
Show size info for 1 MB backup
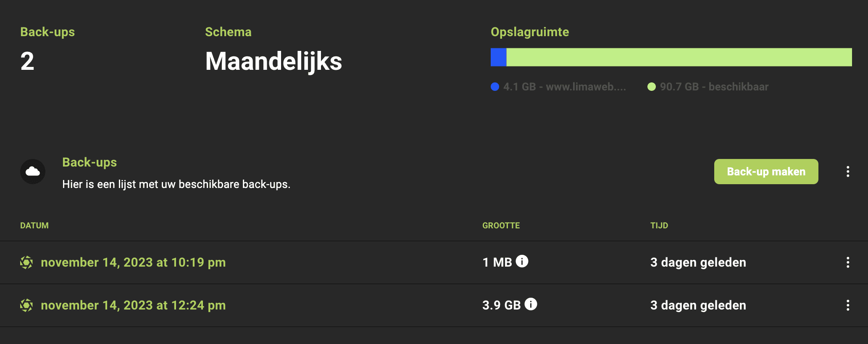click(x=522, y=261)
